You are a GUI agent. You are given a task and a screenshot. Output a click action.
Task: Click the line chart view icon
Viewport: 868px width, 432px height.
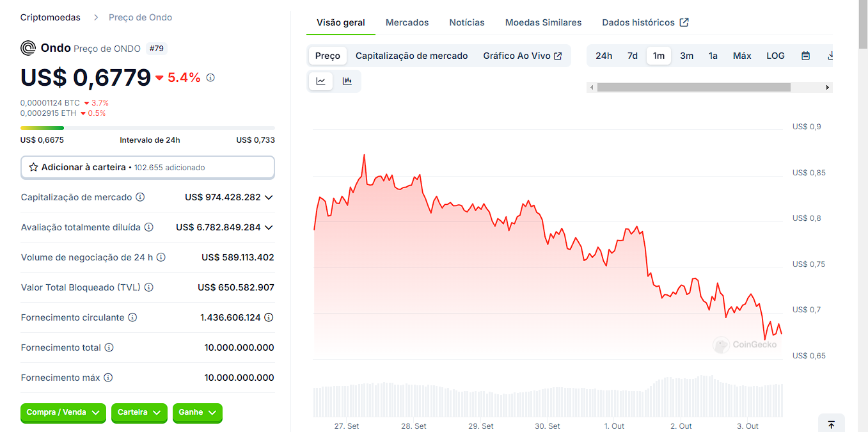[x=320, y=81]
